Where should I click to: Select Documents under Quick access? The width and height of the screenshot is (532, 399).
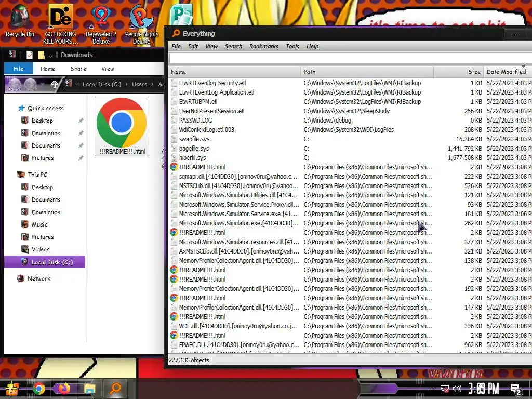tap(46, 145)
